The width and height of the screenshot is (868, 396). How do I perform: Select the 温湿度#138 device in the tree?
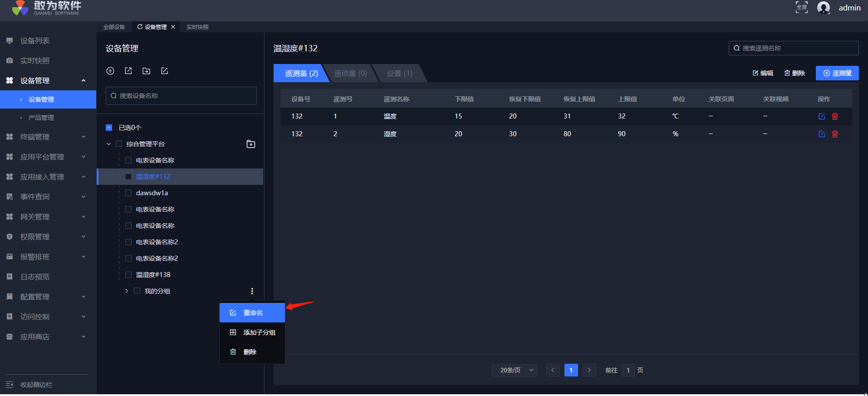pyautogui.click(x=153, y=275)
